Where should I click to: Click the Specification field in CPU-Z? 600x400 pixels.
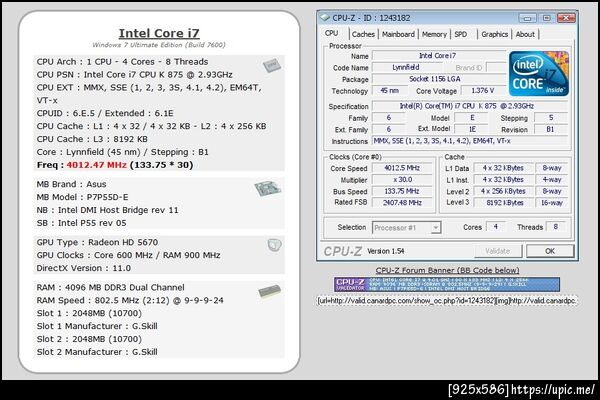click(470, 106)
